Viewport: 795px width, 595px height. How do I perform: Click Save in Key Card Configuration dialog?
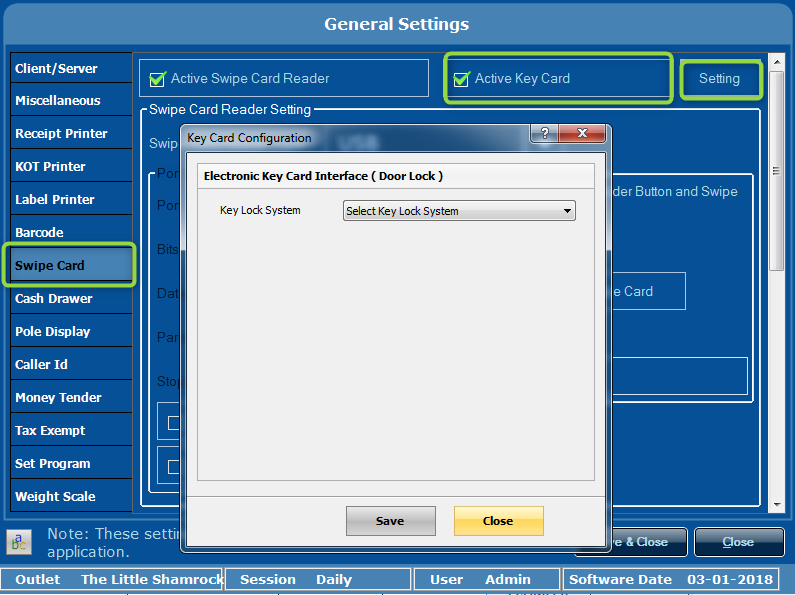pos(390,520)
